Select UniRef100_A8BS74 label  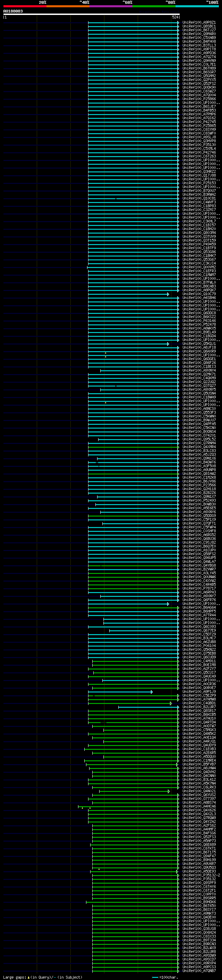(199, 802)
